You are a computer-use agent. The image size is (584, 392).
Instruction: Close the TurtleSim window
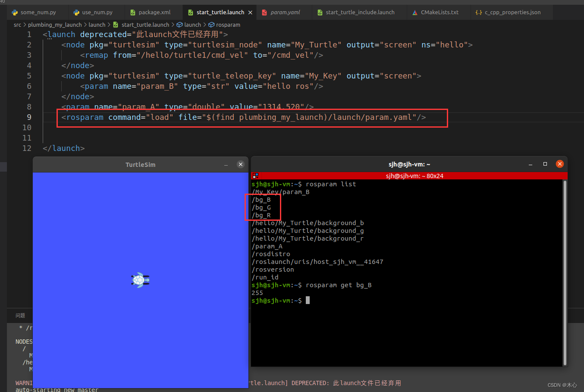241,164
